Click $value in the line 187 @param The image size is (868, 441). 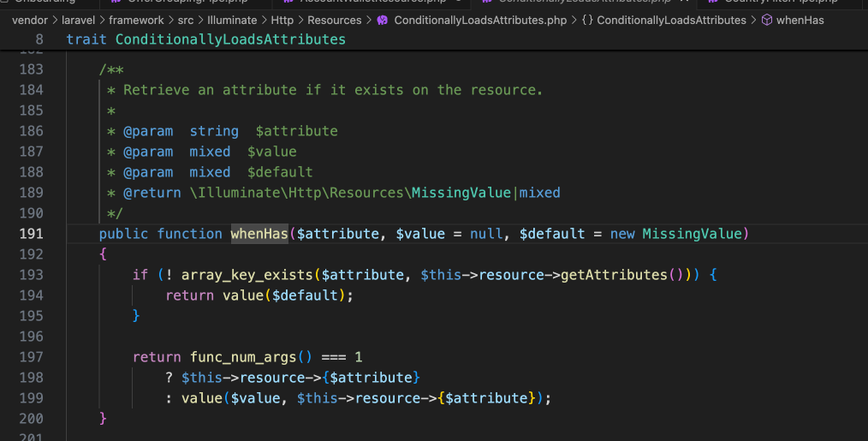tap(272, 152)
